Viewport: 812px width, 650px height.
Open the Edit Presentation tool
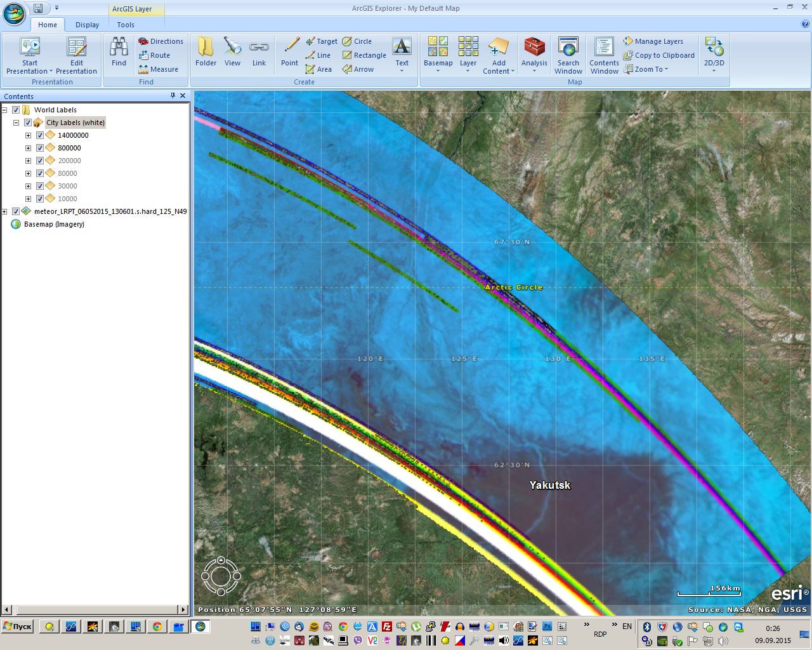(77, 56)
